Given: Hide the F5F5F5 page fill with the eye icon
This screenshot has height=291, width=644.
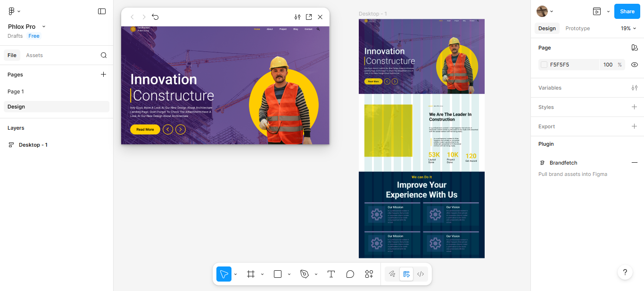Looking at the screenshot, I should point(635,65).
